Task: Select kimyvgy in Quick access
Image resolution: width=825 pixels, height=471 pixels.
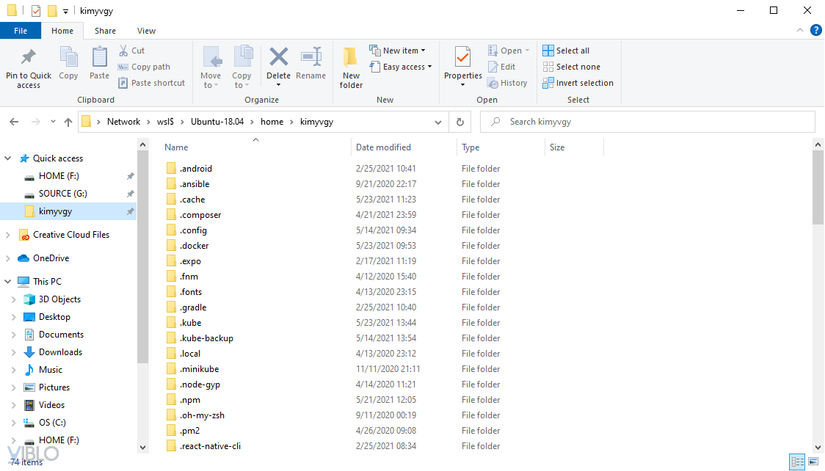Action: tap(68, 211)
